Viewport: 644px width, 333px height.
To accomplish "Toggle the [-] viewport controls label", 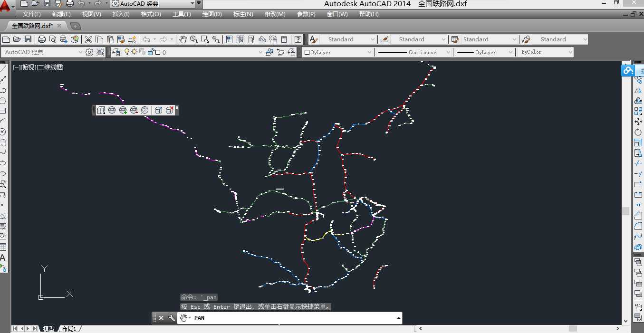I will [17, 67].
